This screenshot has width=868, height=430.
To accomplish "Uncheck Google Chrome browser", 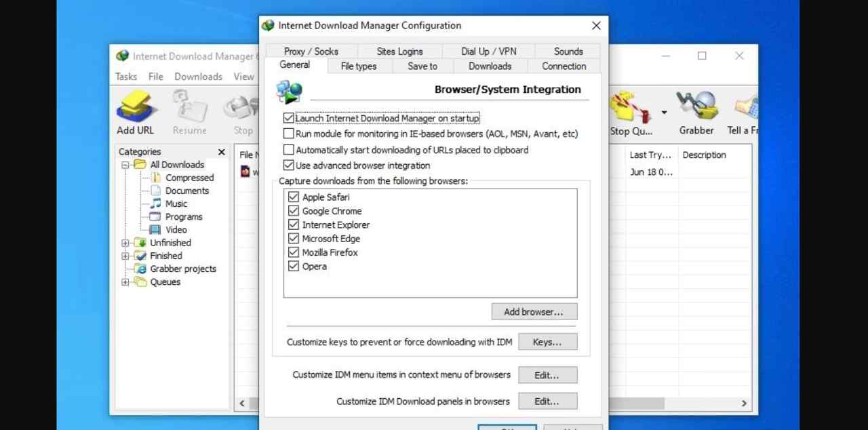I will 294,211.
